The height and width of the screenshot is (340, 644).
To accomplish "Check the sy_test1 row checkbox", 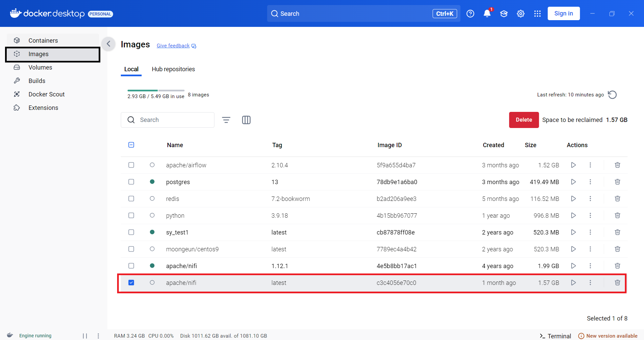I will point(131,232).
